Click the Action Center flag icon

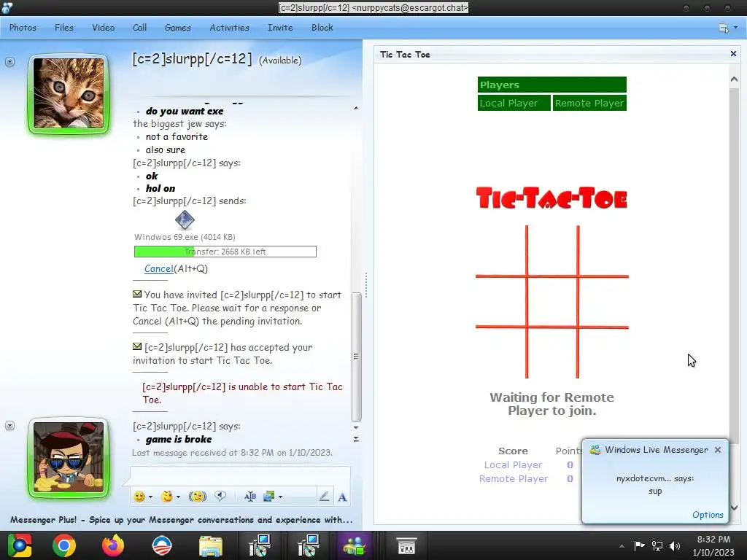[639, 545]
